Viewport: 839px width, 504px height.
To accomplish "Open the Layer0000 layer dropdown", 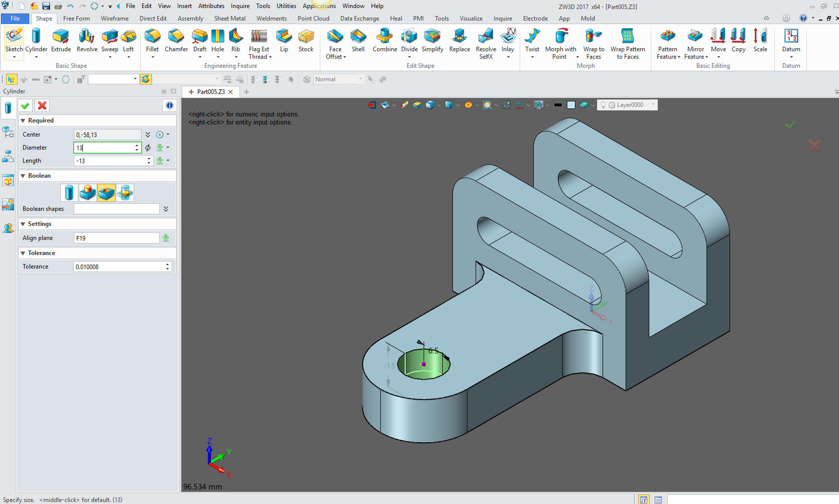I will 653,105.
